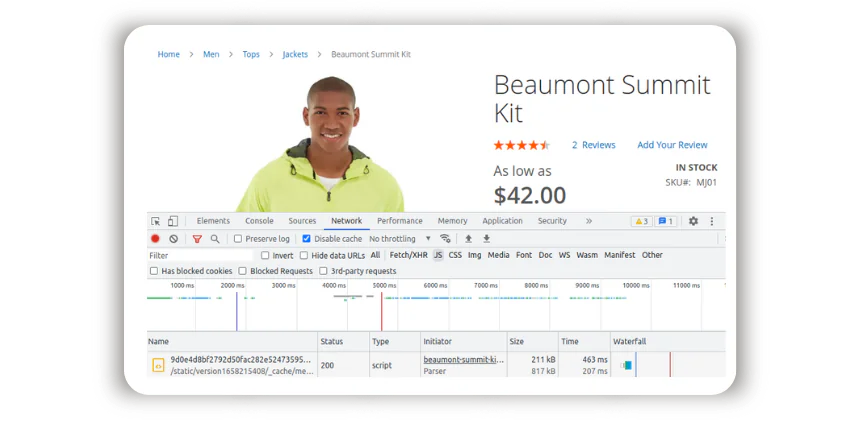Open the 2 Reviews link
Image resolution: width=853 pixels, height=425 pixels.
click(594, 145)
